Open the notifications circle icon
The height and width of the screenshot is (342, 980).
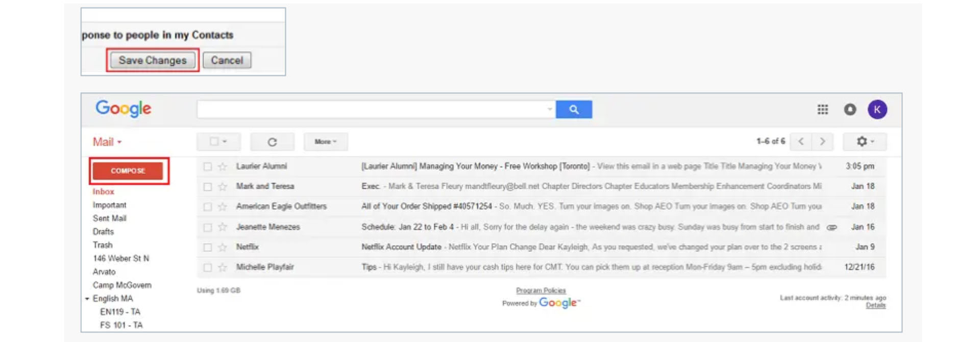click(x=850, y=110)
